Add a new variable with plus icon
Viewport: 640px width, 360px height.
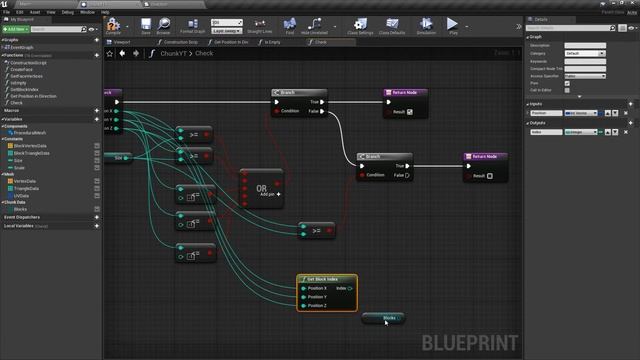(x=97, y=119)
